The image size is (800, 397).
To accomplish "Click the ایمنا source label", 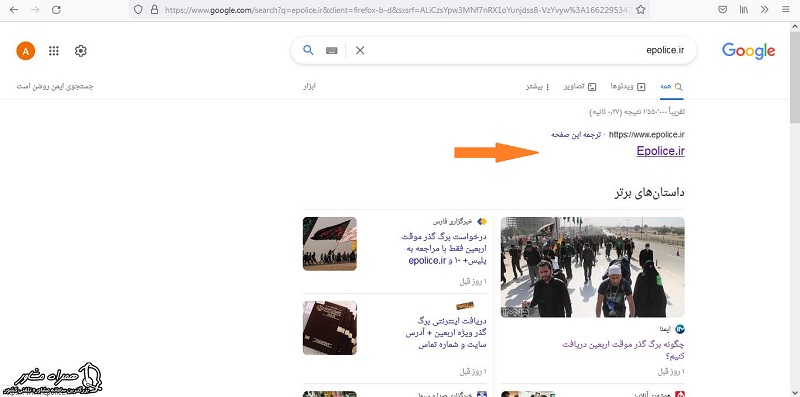I will point(665,329).
